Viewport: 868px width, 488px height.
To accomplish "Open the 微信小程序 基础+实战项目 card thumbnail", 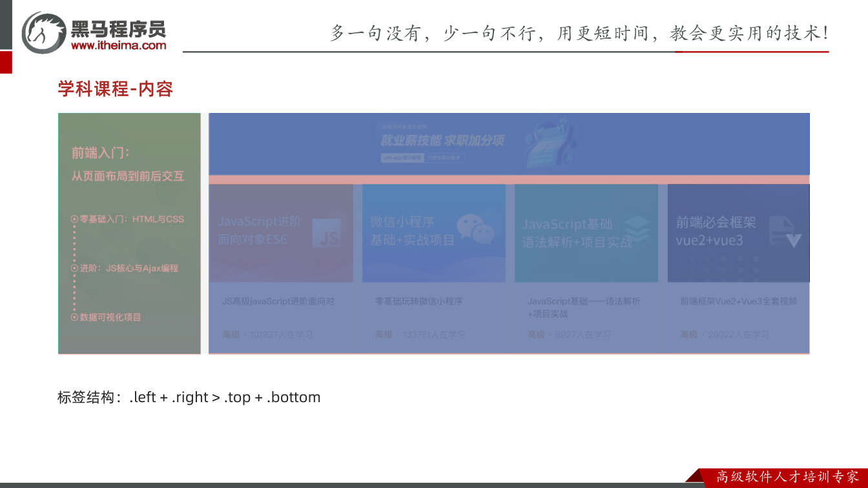I will (x=434, y=233).
